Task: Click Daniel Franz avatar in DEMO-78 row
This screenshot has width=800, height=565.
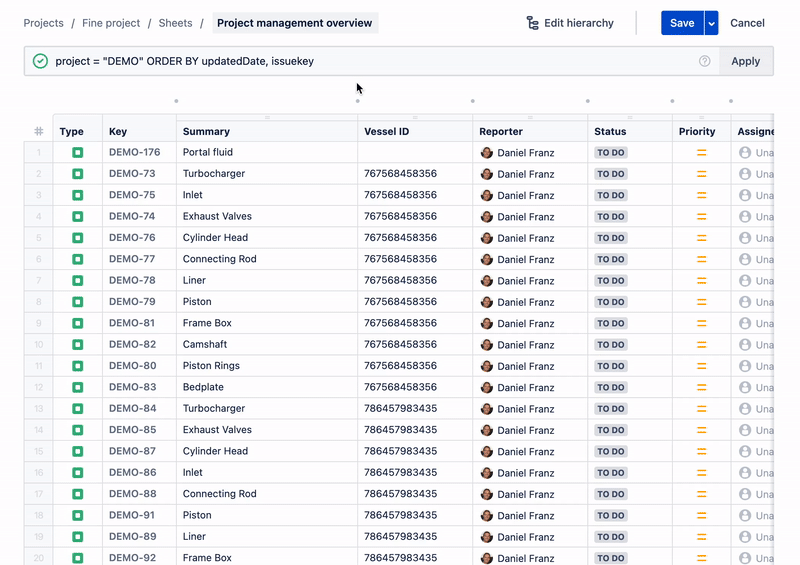Action: tap(487, 281)
